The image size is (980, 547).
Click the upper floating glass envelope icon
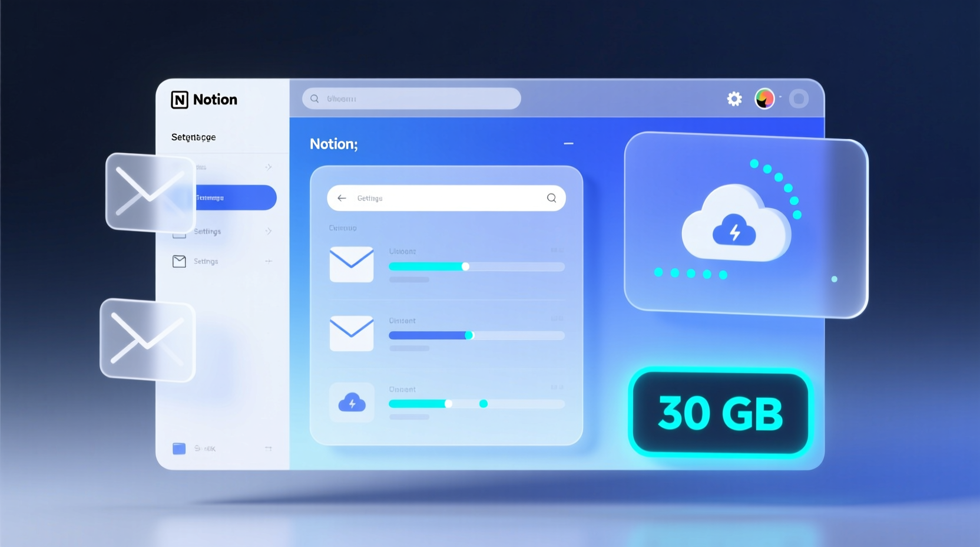point(151,192)
